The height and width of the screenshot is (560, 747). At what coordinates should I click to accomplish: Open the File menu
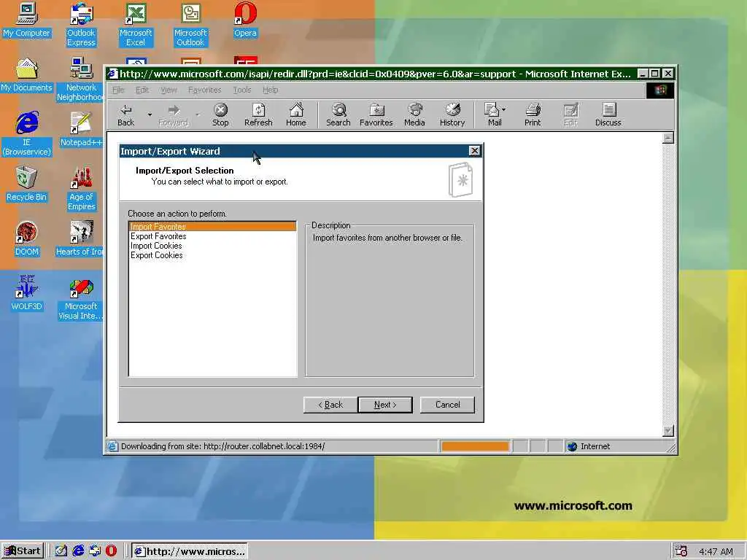coord(117,90)
